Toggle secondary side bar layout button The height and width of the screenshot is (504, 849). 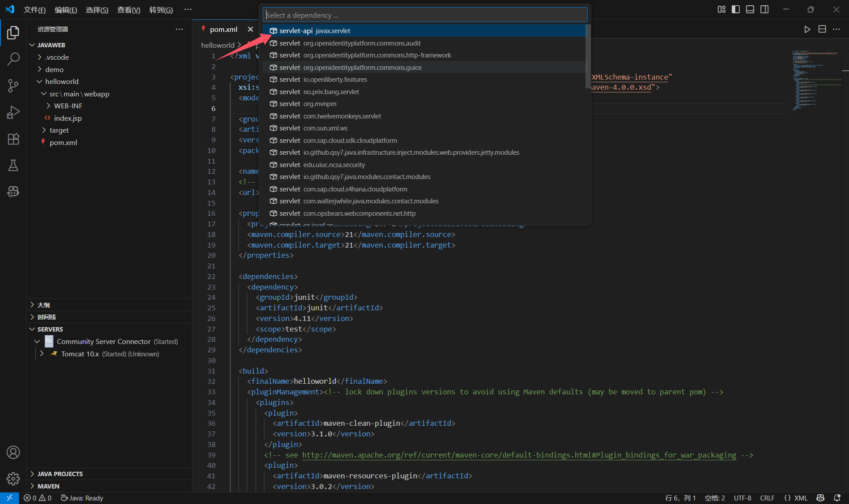(x=765, y=9)
